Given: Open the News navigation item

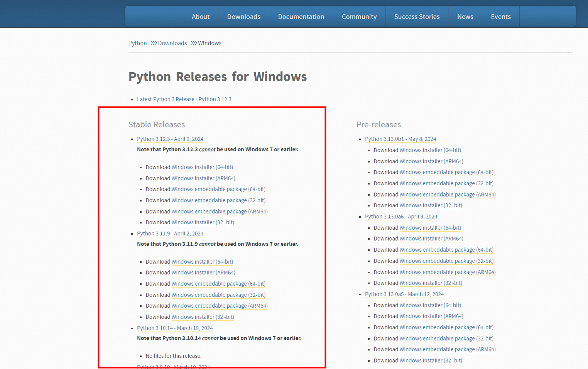Looking at the screenshot, I should pos(465,17).
